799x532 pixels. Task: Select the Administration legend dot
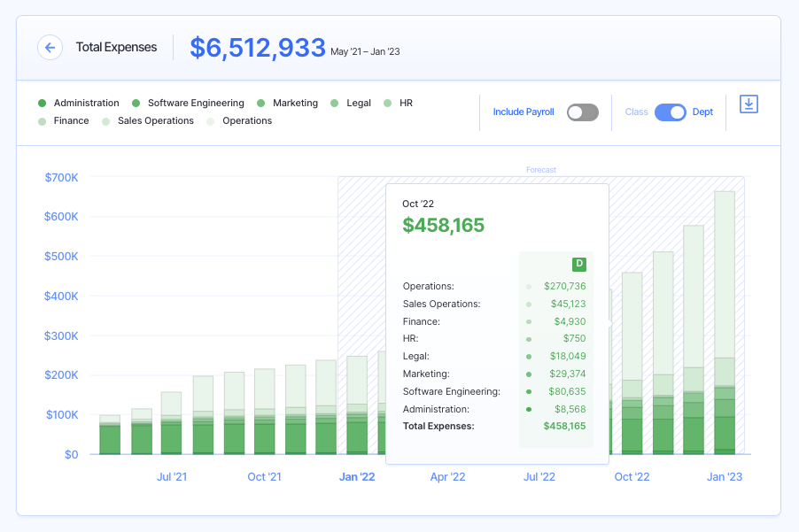42,104
